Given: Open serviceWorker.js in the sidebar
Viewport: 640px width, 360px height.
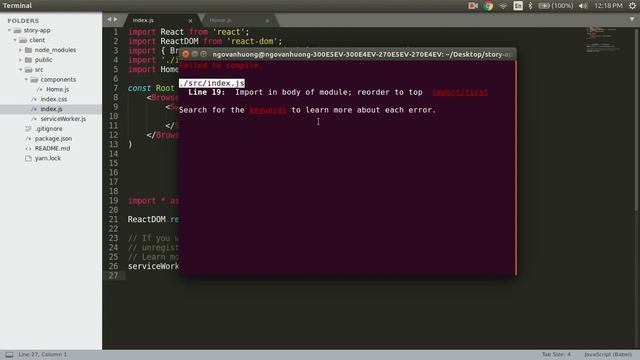Looking at the screenshot, I should [x=63, y=119].
